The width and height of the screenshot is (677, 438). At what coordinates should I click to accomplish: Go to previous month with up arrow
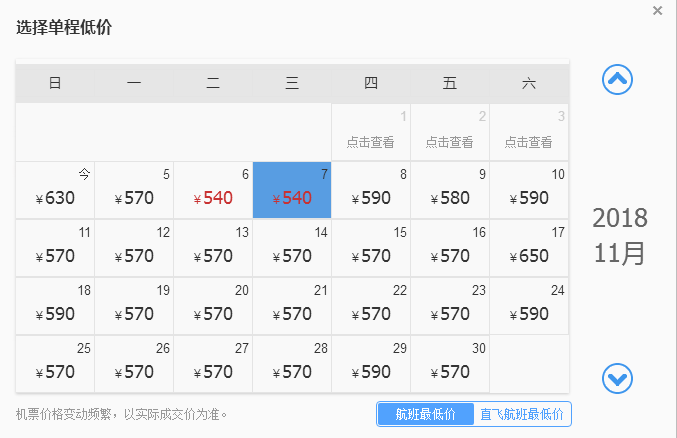point(617,79)
